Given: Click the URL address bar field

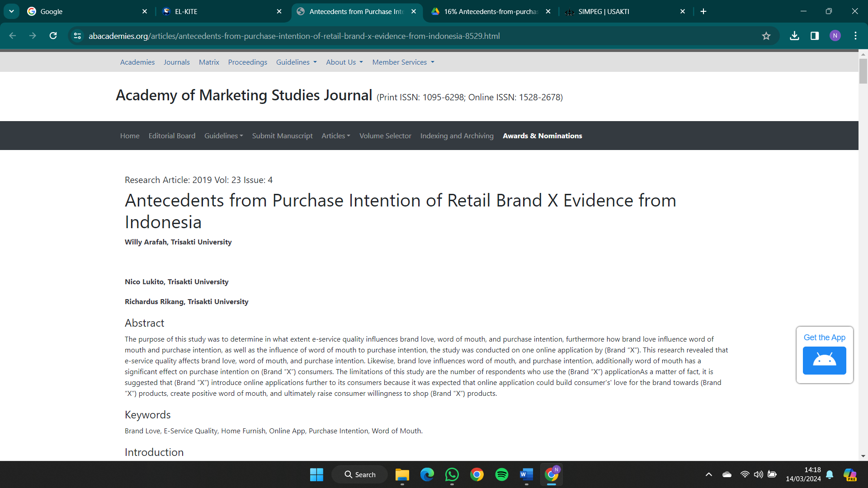Looking at the screenshot, I should coord(407,36).
